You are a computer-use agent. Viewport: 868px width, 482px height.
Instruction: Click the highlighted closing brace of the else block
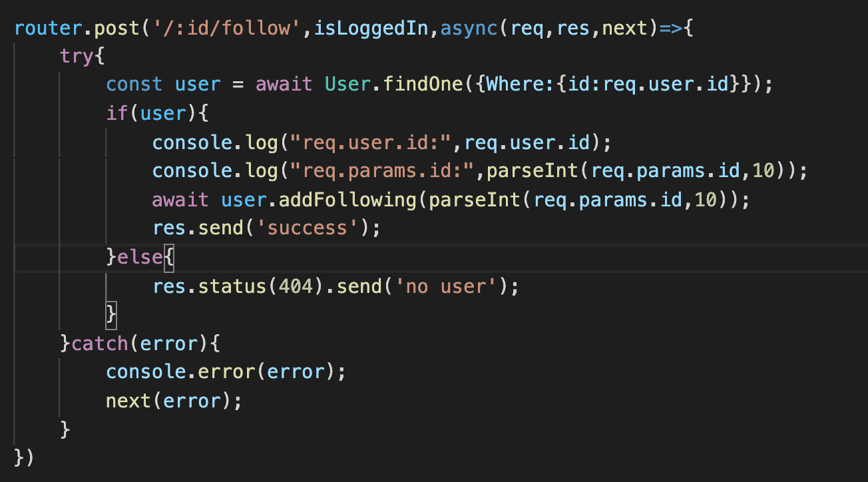[111, 314]
